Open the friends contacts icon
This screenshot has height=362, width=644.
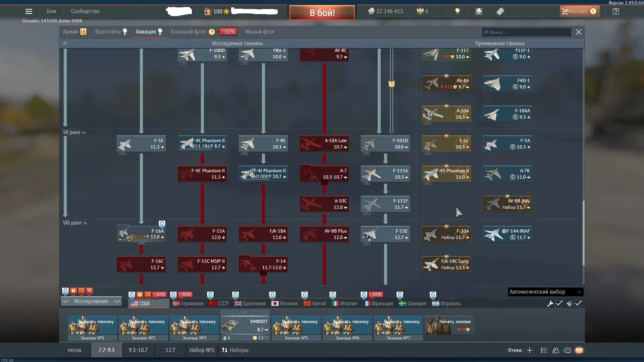[556, 350]
